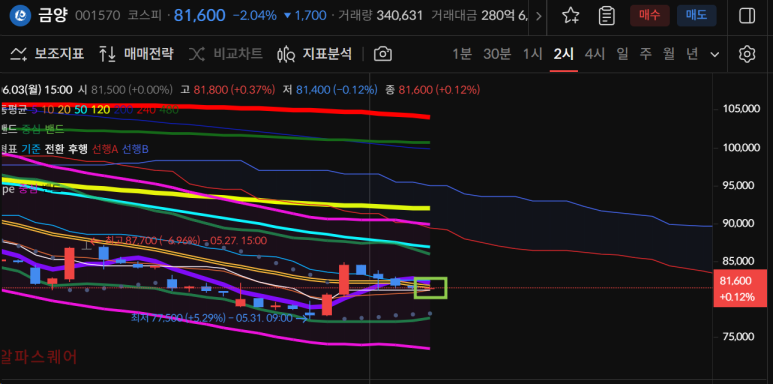Click the 선행A legend label
This screenshot has width=773, height=384.
105,148
